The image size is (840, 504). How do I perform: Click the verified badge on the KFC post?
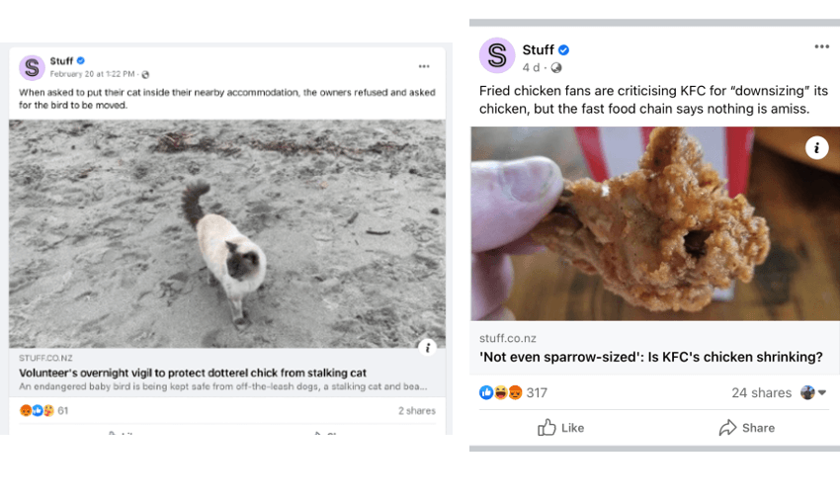click(563, 50)
